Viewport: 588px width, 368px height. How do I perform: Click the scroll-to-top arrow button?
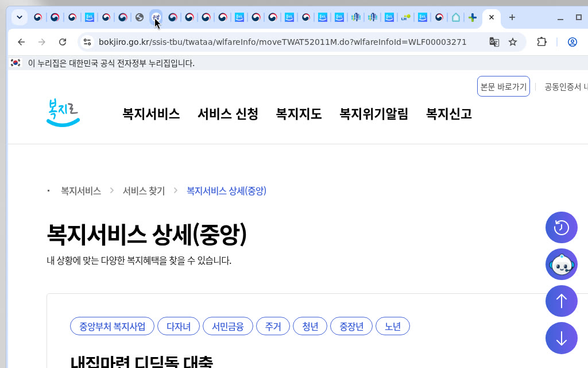click(x=562, y=301)
